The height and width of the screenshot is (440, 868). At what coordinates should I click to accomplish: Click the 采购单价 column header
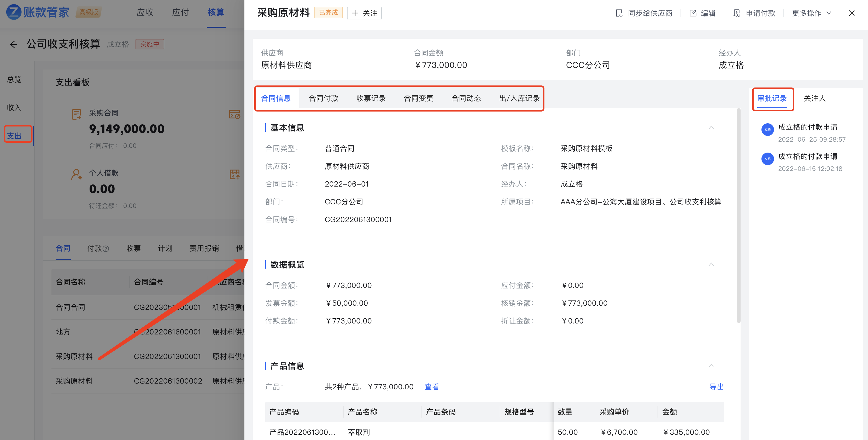coord(614,412)
